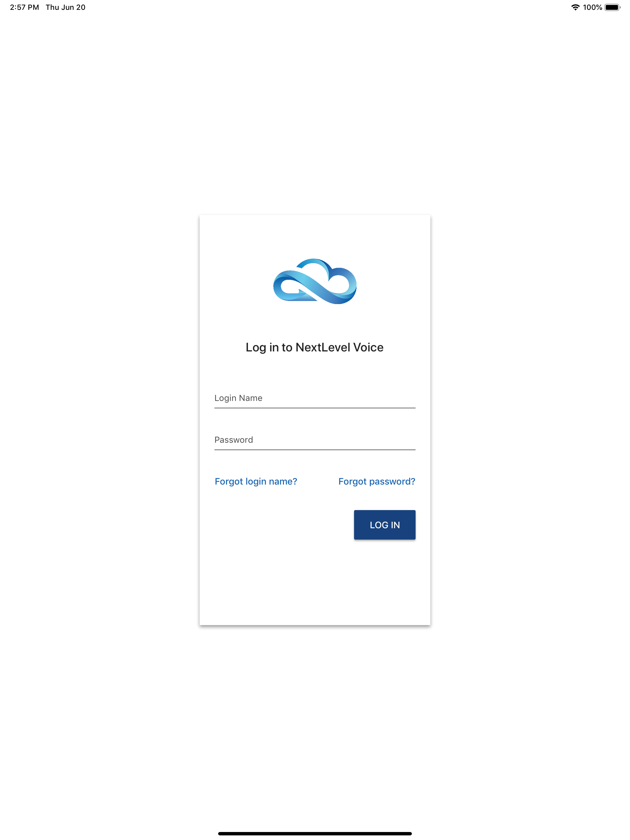Screen dimensions: 630x840
Task: Open the Forgot login name link
Action: click(x=256, y=481)
